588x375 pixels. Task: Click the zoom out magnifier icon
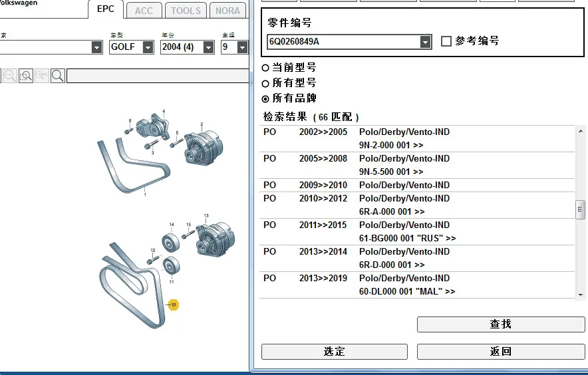pyautogui.click(x=10, y=76)
